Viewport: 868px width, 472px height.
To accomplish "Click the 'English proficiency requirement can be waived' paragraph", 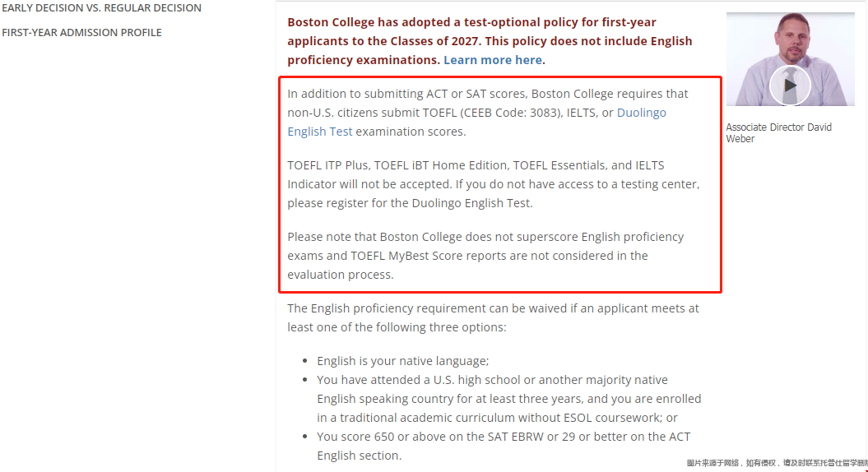I will [493, 317].
